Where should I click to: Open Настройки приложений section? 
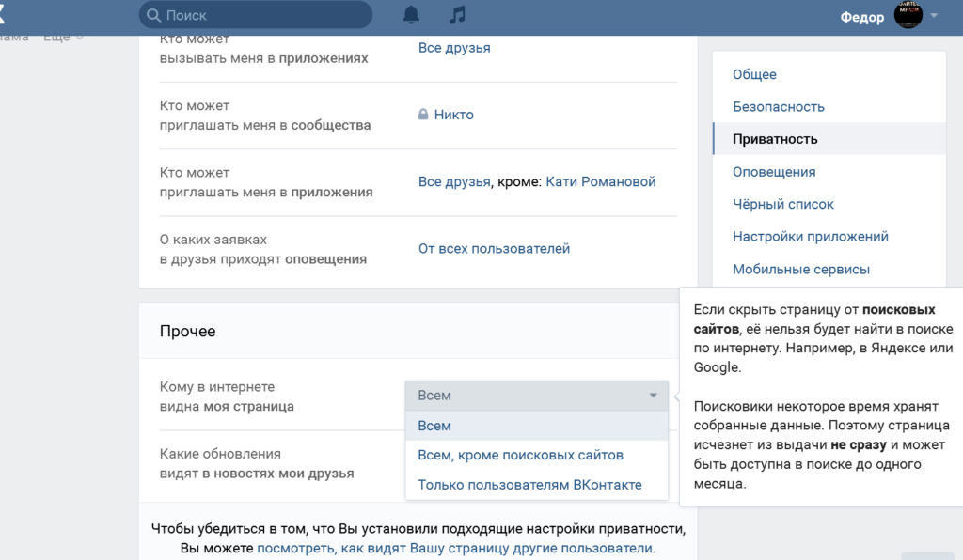(x=811, y=237)
